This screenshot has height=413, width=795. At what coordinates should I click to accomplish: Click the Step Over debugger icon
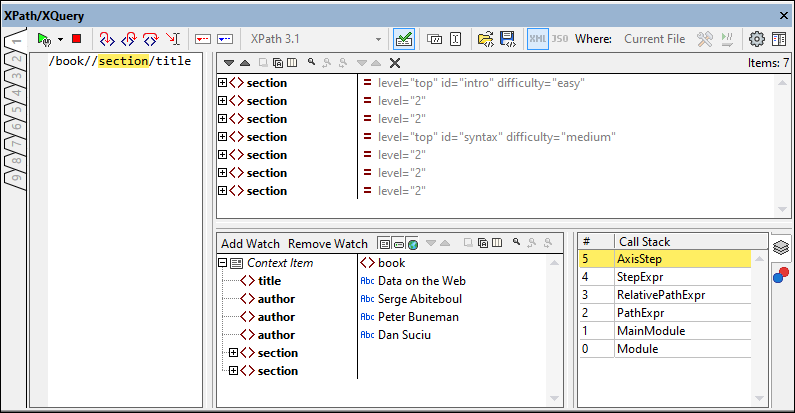tap(128, 39)
